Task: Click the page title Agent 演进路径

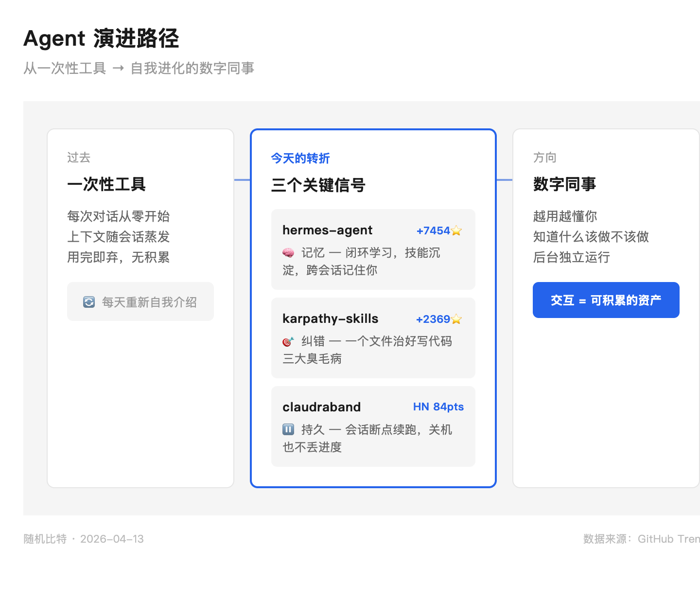Action: coord(101,38)
